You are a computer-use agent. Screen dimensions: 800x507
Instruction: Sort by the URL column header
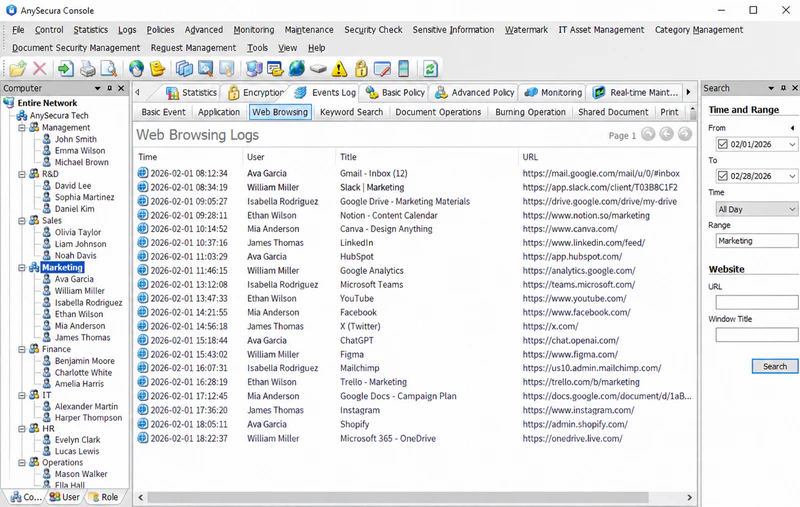pyautogui.click(x=607, y=157)
